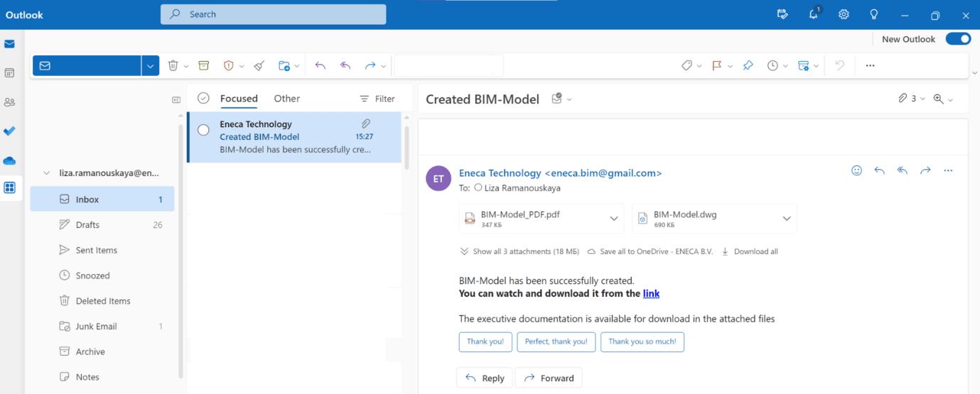
Task: Click the blue 'link' hyperlink in email
Action: [651, 293]
